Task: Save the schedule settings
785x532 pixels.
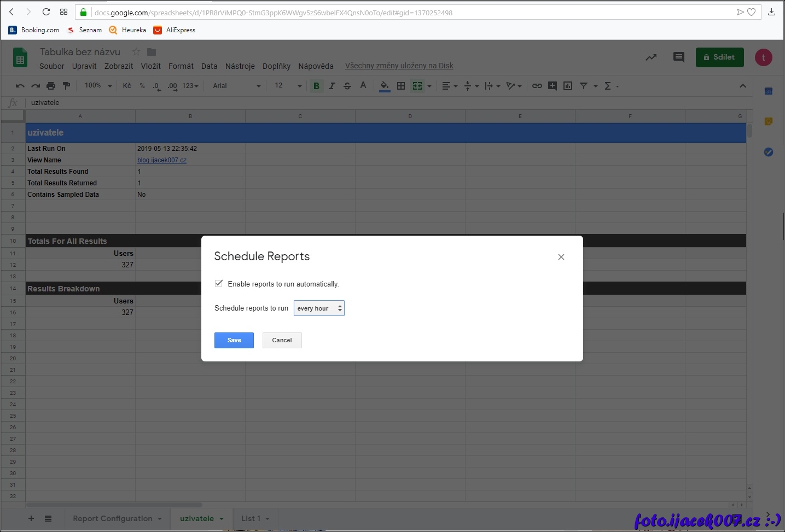Action: [x=234, y=340]
